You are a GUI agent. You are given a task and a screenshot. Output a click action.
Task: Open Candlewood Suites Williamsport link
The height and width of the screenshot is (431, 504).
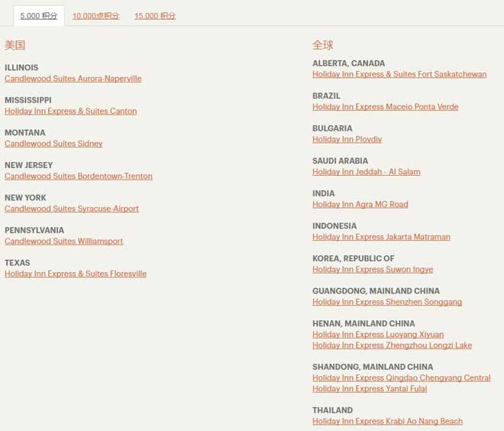(x=63, y=241)
